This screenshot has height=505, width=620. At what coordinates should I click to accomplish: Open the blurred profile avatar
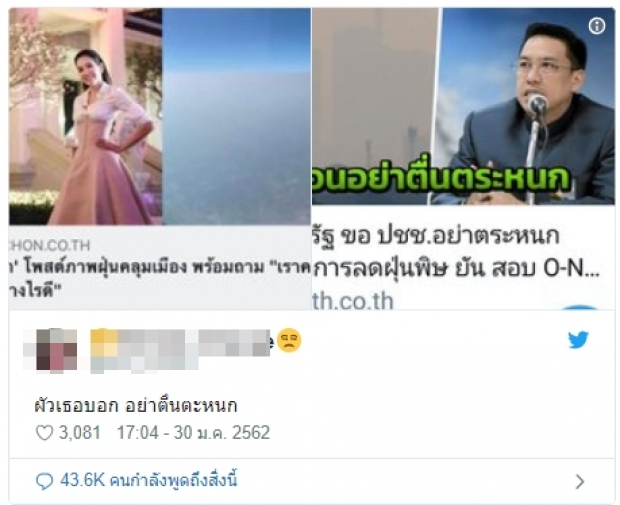pyautogui.click(x=50, y=351)
